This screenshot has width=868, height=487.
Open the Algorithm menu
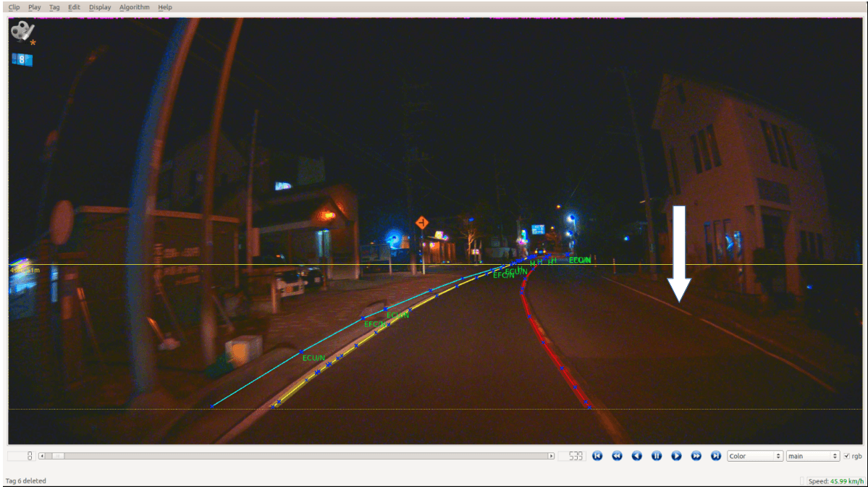point(135,7)
